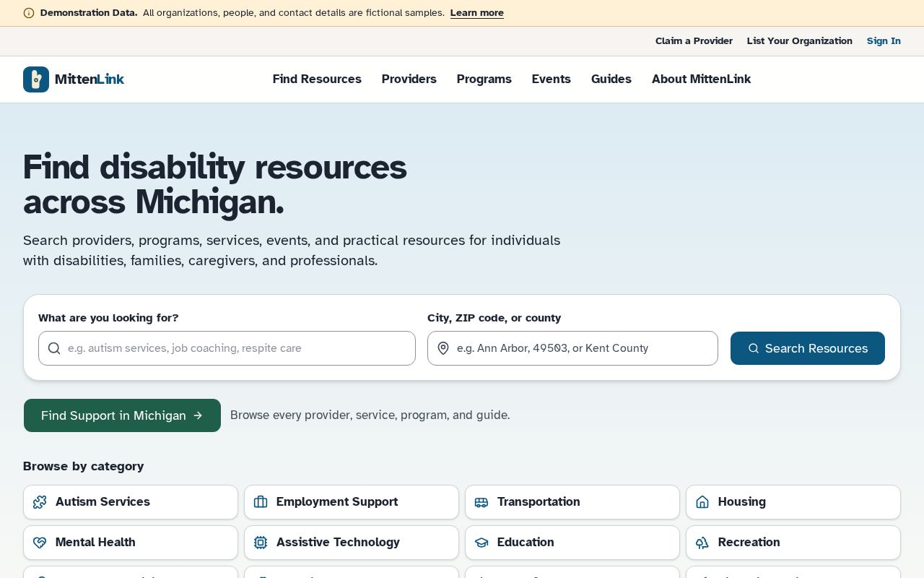924x578 pixels.
Task: Click the Claim a Provider link
Action: [694, 41]
